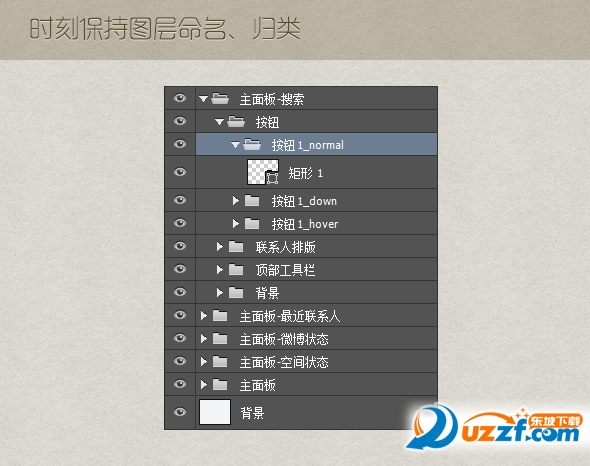This screenshot has width=590, height=466.
Task: Select the 按钮 1_down layer name
Action: tap(304, 201)
